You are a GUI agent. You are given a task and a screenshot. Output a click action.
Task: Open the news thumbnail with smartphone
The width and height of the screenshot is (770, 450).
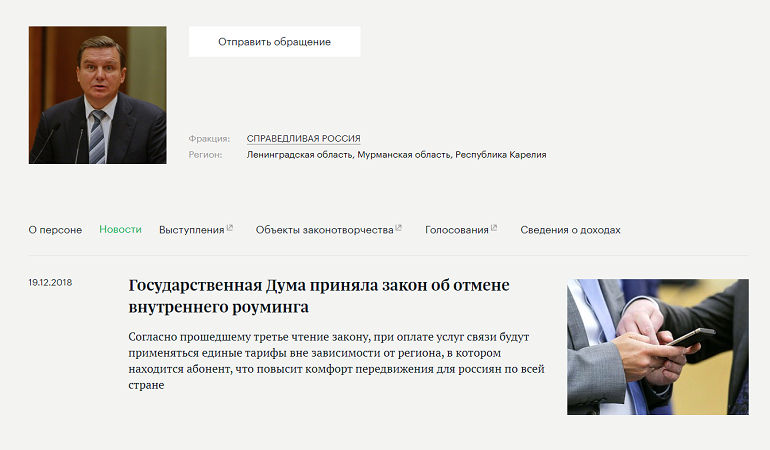tap(657, 347)
